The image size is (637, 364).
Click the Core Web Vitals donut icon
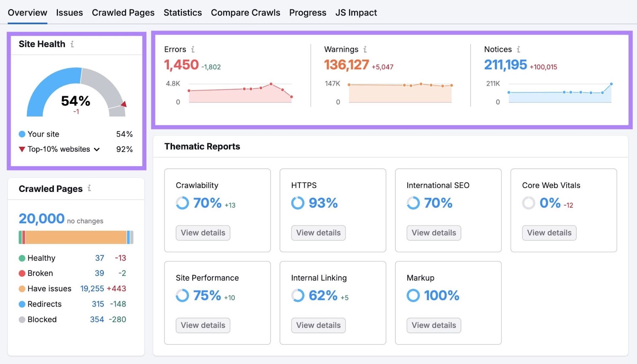[528, 203]
